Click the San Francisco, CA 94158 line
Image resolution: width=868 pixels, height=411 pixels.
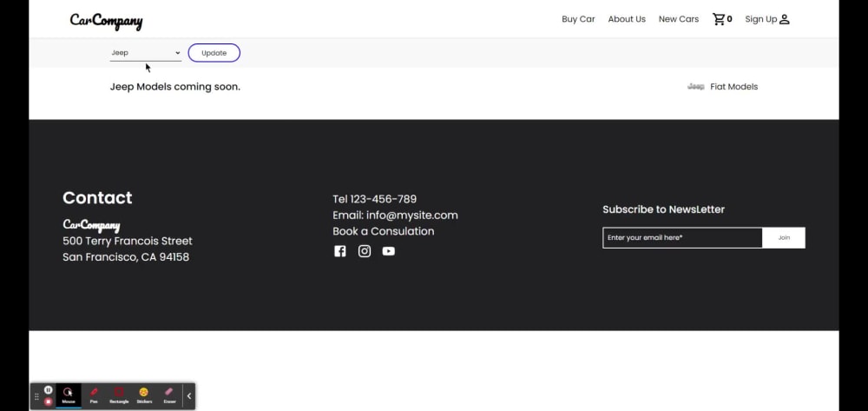pyautogui.click(x=126, y=257)
